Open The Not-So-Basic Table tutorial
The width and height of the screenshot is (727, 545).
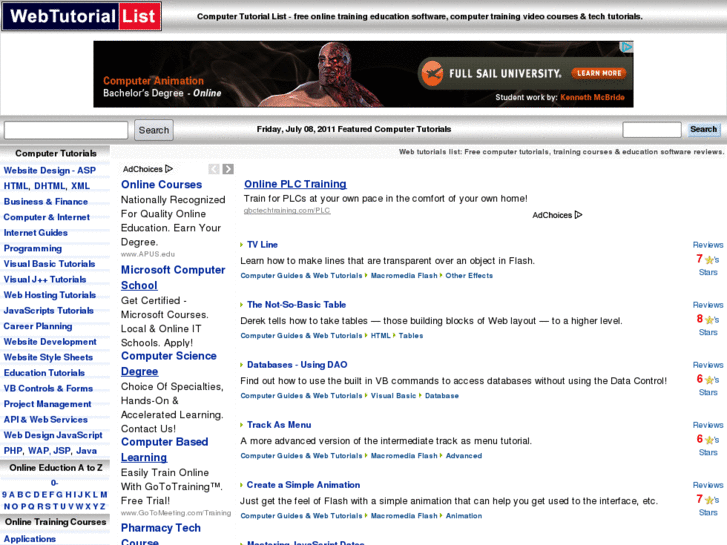[296, 305]
